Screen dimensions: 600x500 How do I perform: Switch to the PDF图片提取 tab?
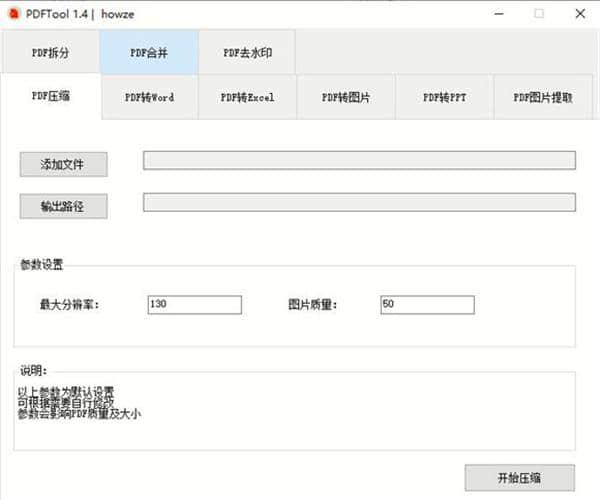click(543, 98)
